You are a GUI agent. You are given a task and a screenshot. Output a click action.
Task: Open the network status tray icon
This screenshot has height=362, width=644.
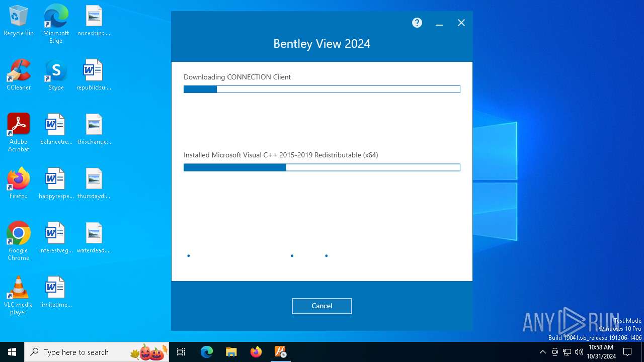click(567, 352)
